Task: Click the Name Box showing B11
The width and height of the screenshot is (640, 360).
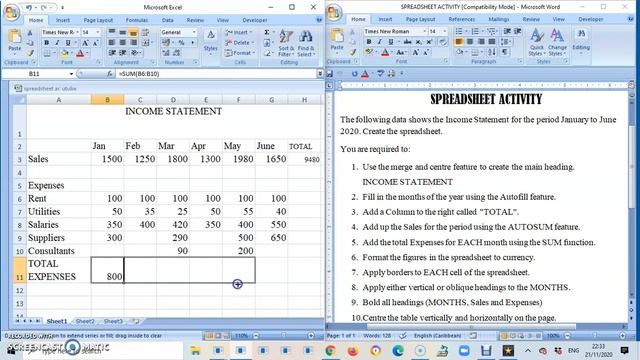Action: 37,74
